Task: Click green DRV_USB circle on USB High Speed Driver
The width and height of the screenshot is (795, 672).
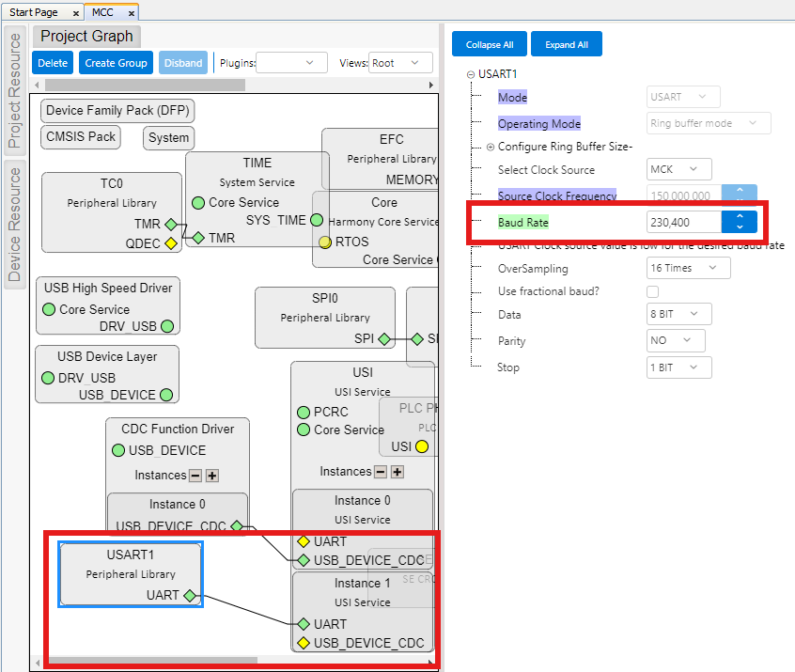Action: click(166, 326)
